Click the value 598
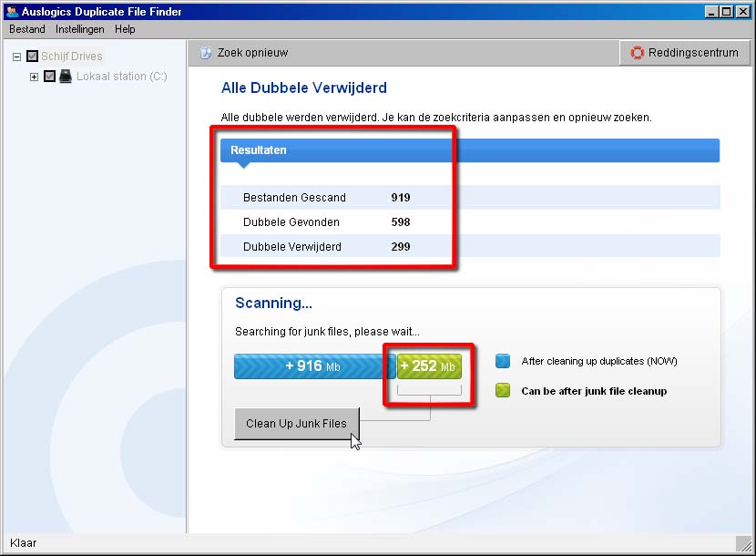Screen dimensions: 756x556 (x=401, y=222)
